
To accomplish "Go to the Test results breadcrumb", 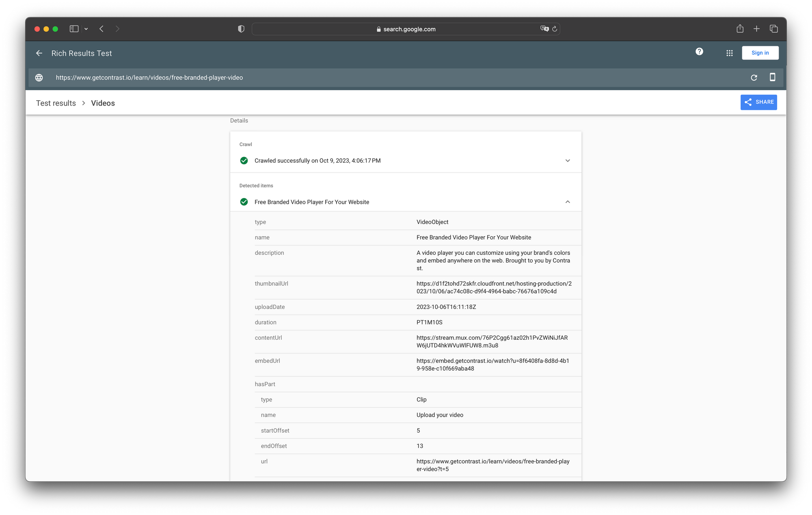I will pos(56,103).
